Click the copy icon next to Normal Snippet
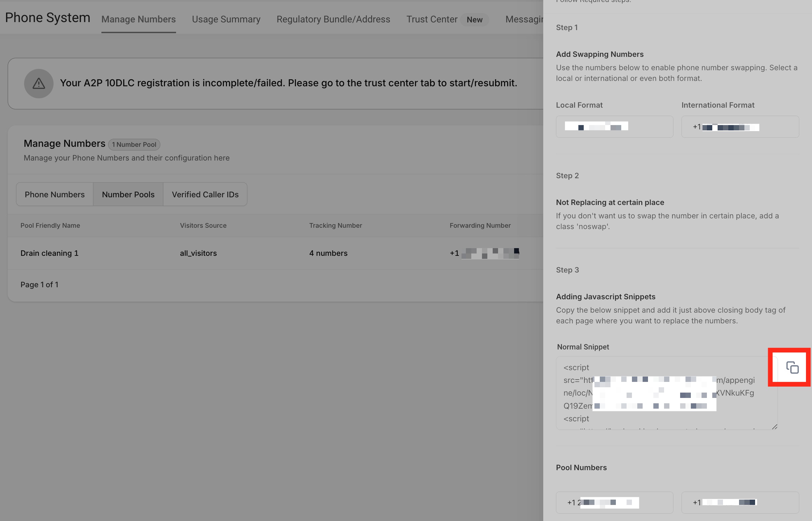This screenshot has width=812, height=521. click(x=789, y=368)
